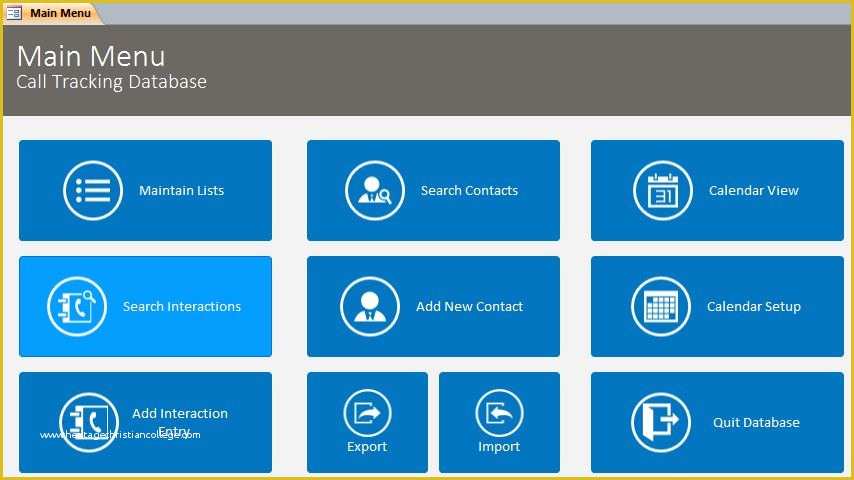Screen dimensions: 854x480
Task: Click the Maintain Lists bullet-list icon
Action: (93, 191)
